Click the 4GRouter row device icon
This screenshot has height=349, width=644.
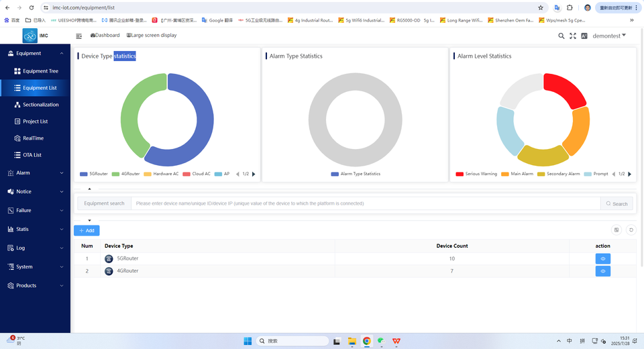click(109, 271)
